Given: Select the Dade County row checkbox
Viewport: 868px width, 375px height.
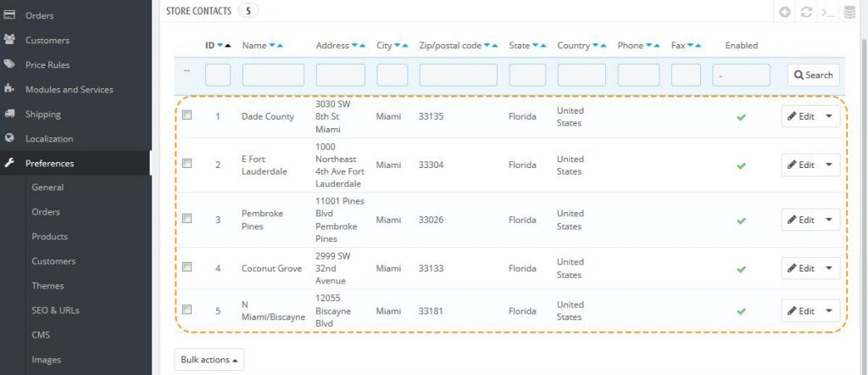Looking at the screenshot, I should [187, 115].
